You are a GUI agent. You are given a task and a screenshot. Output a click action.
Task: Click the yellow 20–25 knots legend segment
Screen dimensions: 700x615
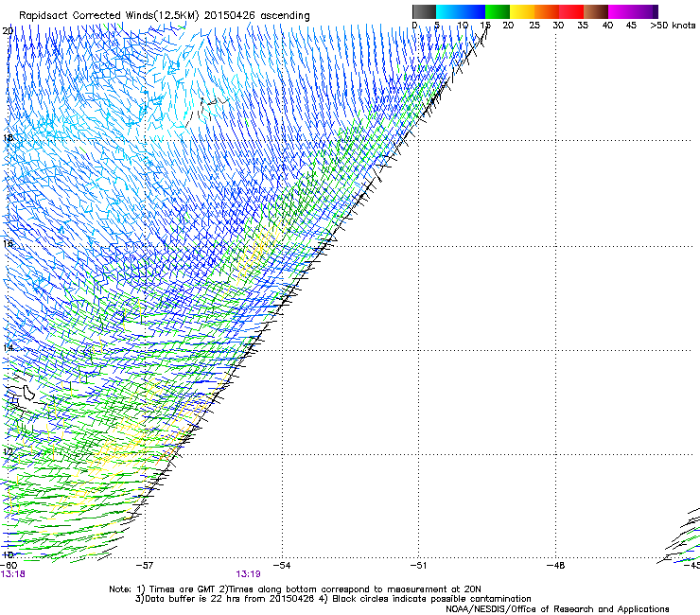[x=522, y=11]
